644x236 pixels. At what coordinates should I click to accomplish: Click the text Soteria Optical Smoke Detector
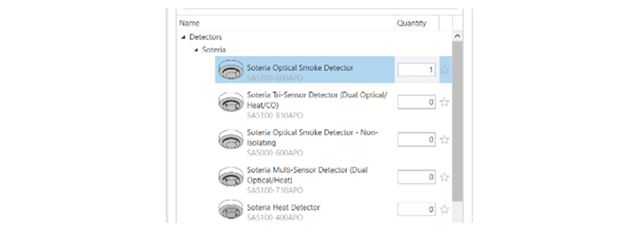tap(300, 68)
